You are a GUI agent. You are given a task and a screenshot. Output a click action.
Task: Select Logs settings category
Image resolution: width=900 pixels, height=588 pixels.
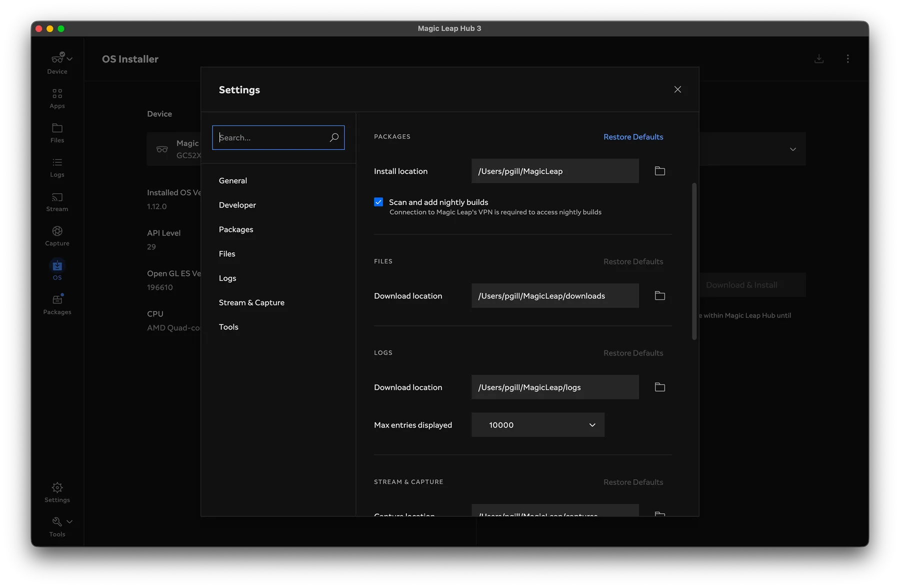click(x=227, y=278)
